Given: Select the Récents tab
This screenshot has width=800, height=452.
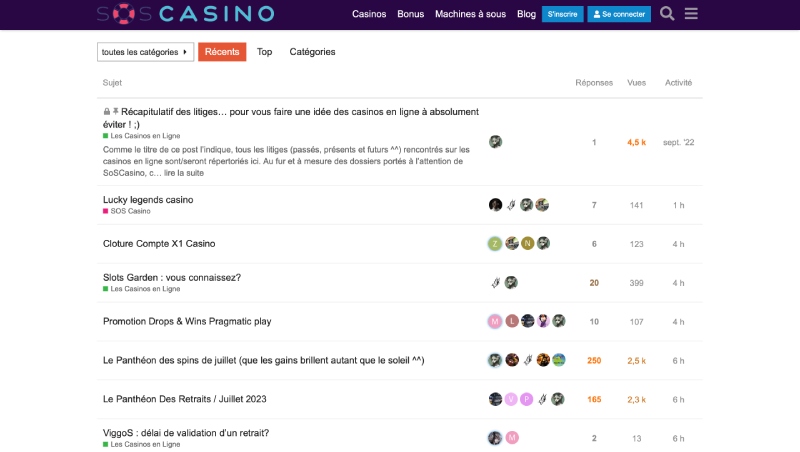Looking at the screenshot, I should [x=222, y=52].
